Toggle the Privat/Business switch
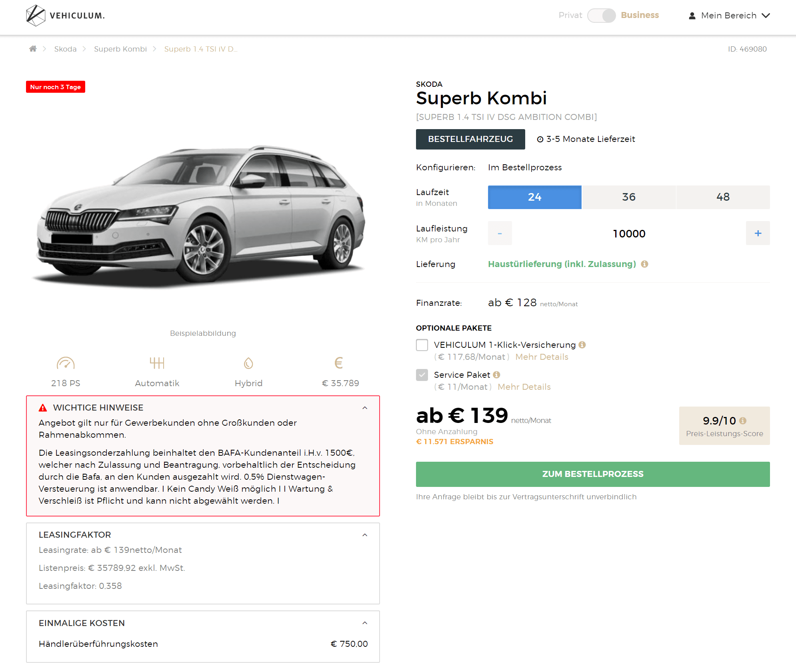Viewport: 796px width, 672px height. (x=601, y=16)
